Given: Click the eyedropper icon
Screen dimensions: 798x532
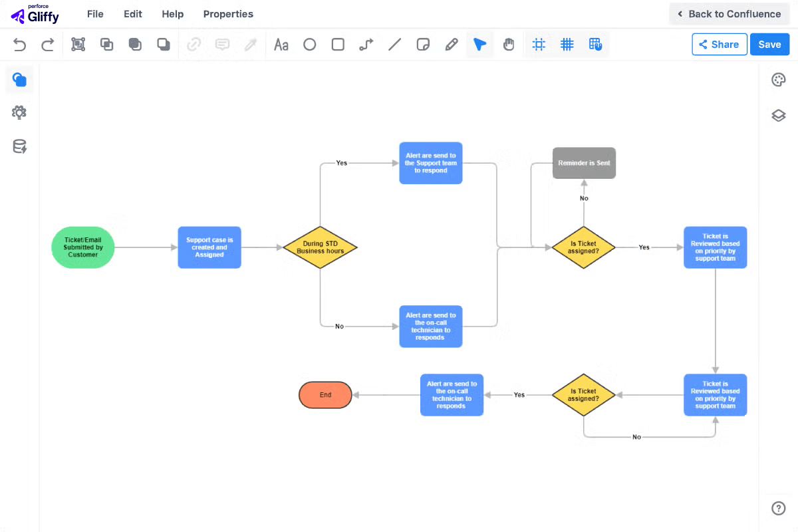Looking at the screenshot, I should (251, 45).
